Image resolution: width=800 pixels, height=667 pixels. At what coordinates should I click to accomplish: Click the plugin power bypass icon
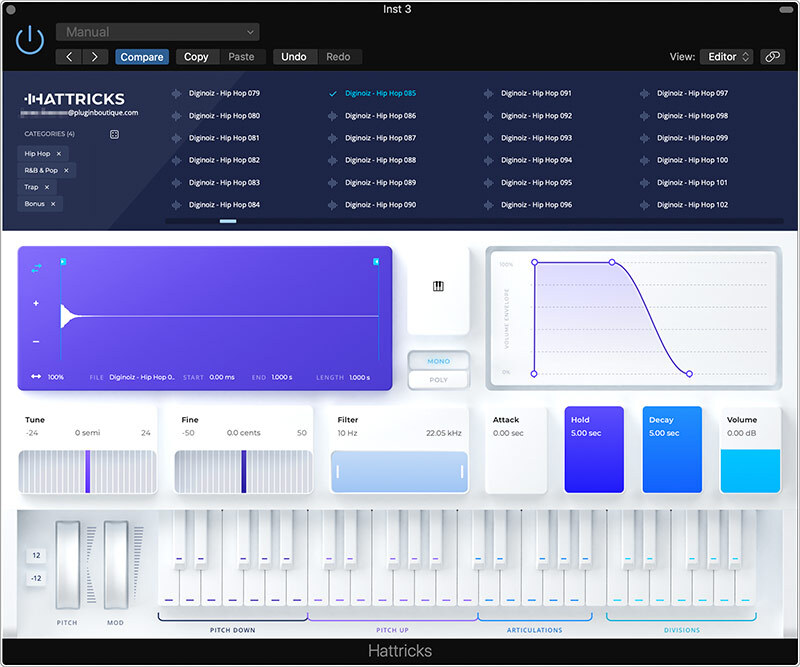[x=30, y=41]
